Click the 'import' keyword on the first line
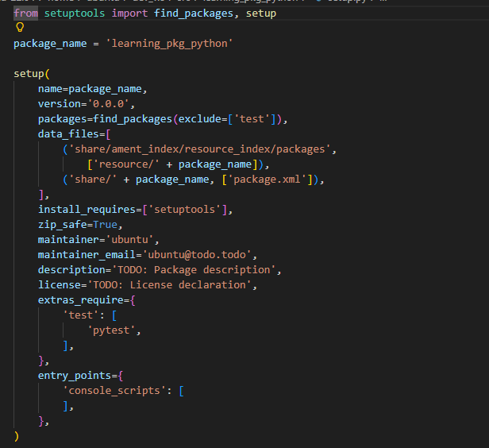The image size is (489, 448). pyautogui.click(x=129, y=14)
